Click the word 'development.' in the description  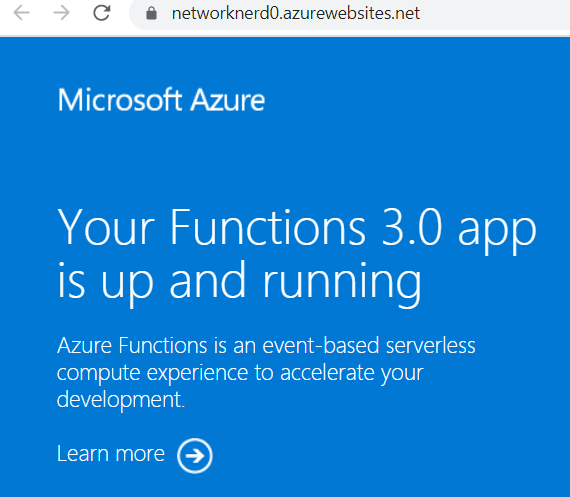[121, 400]
